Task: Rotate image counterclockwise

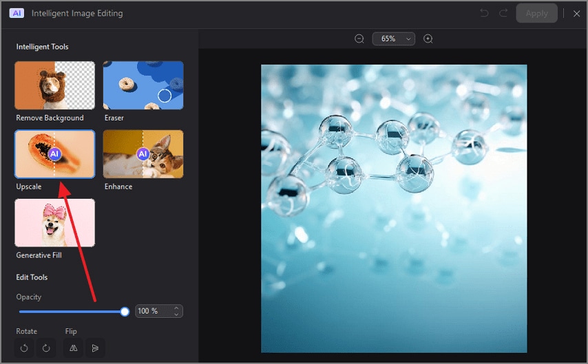Action: 24,348
